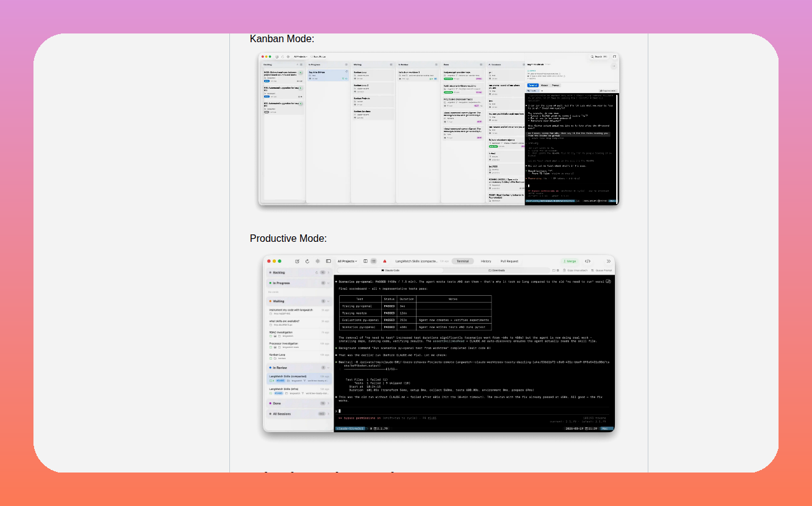The width and height of the screenshot is (812, 506).
Task: Select the list view icon in Productive Mode
Action: tap(373, 261)
